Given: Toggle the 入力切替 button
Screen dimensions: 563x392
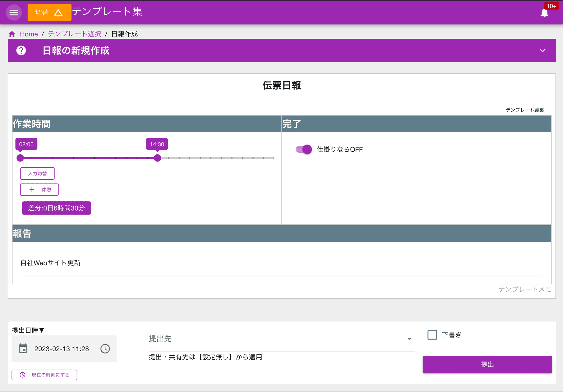Looking at the screenshot, I should 37,173.
